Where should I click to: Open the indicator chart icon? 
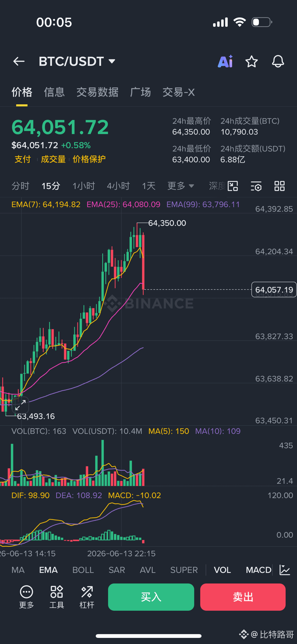pyautogui.click(x=285, y=570)
